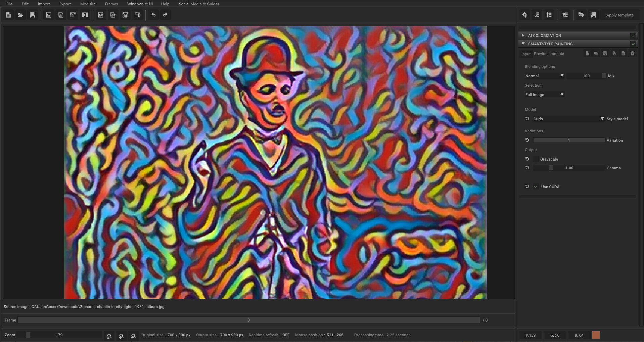Copy the SmartStyle Painting module settings
The height and width of the screenshot is (342, 644).
click(614, 53)
